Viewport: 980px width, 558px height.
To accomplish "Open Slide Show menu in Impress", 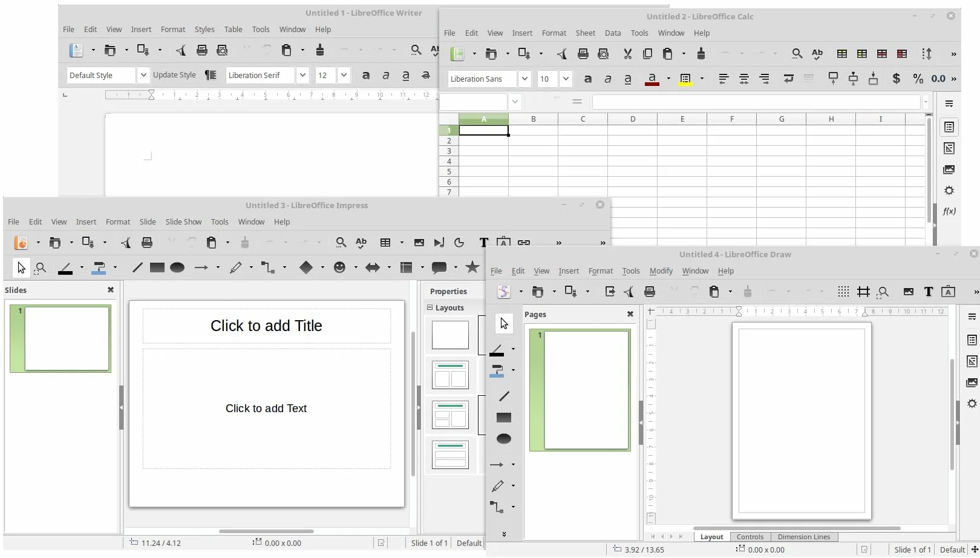I will click(183, 222).
